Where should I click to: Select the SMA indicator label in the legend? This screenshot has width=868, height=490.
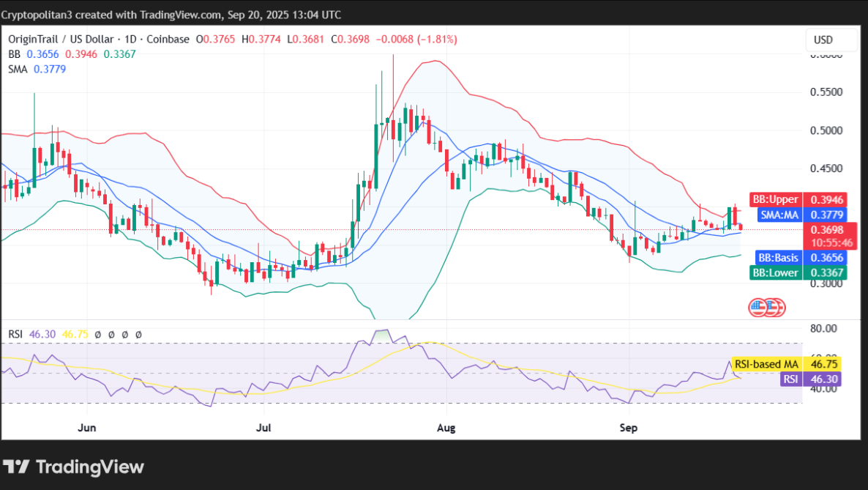pos(17,69)
